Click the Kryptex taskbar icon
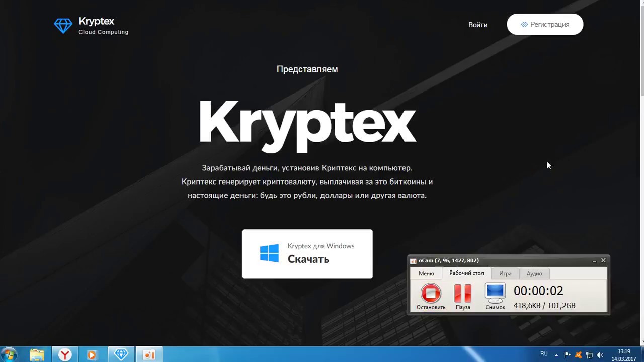This screenshot has height=362, width=644. click(x=121, y=355)
